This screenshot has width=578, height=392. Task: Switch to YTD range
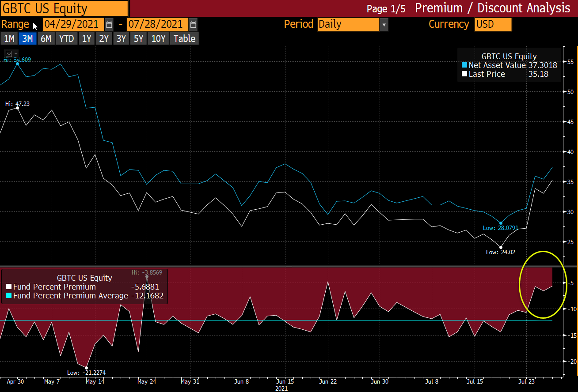tap(67, 39)
